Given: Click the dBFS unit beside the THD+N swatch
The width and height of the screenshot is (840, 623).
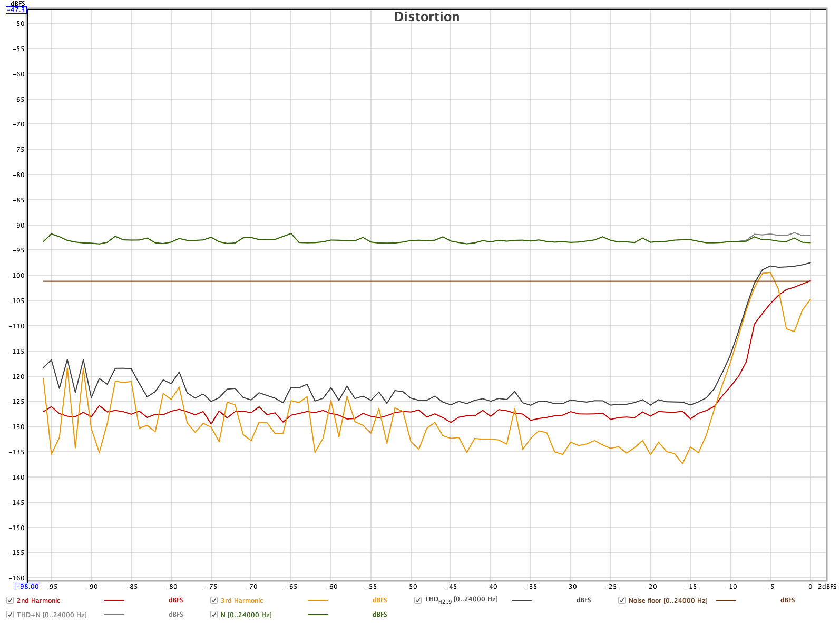Looking at the screenshot, I should point(176,615).
